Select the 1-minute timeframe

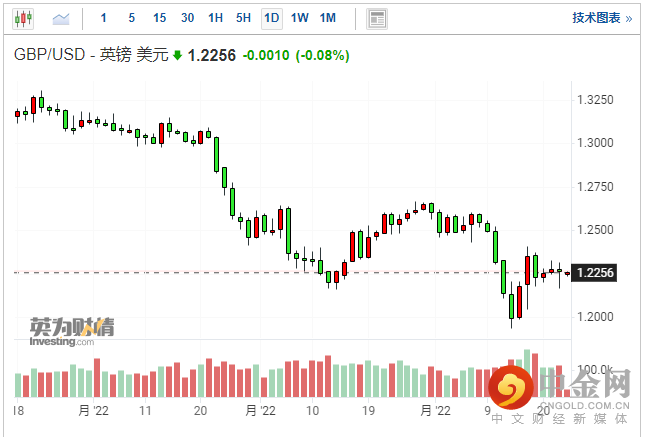[104, 18]
